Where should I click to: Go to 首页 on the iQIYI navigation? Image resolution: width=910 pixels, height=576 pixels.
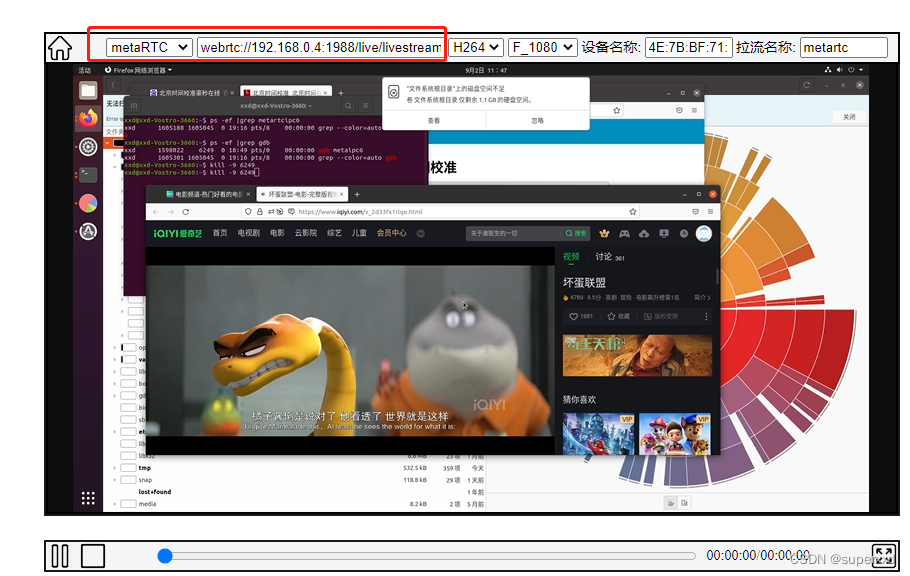click(x=220, y=233)
